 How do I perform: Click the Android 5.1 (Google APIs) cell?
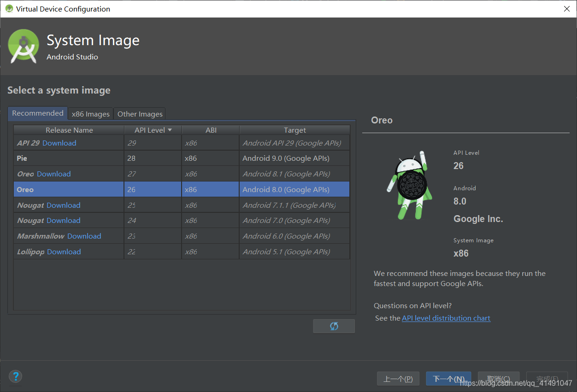(294, 252)
